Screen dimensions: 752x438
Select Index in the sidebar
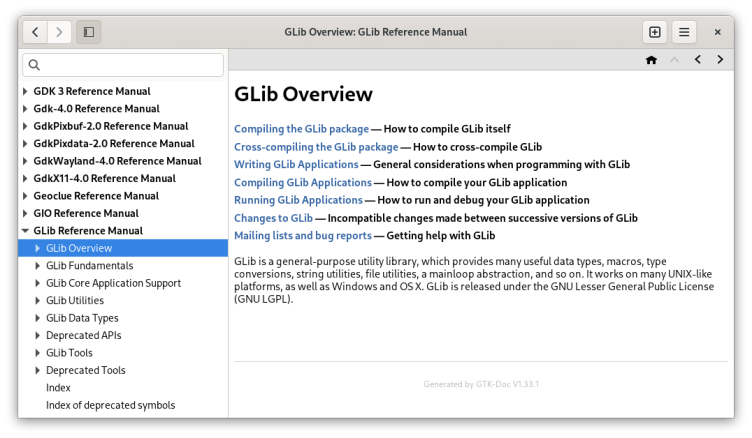click(58, 388)
